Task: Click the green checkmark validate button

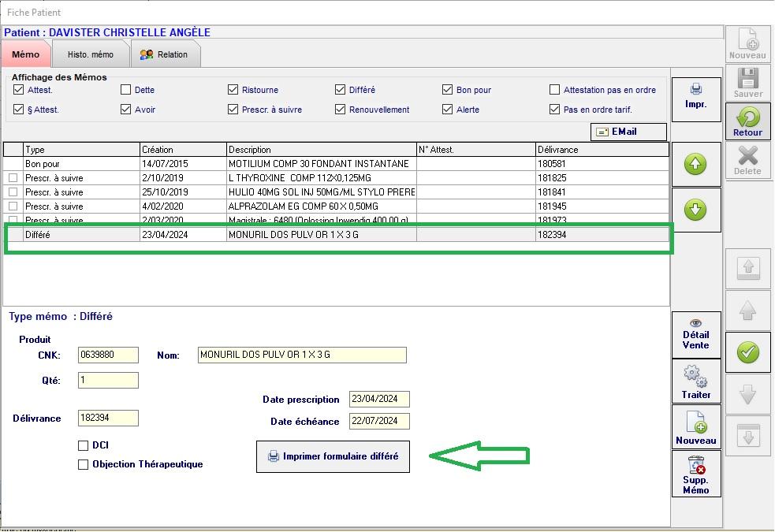Action: click(747, 352)
